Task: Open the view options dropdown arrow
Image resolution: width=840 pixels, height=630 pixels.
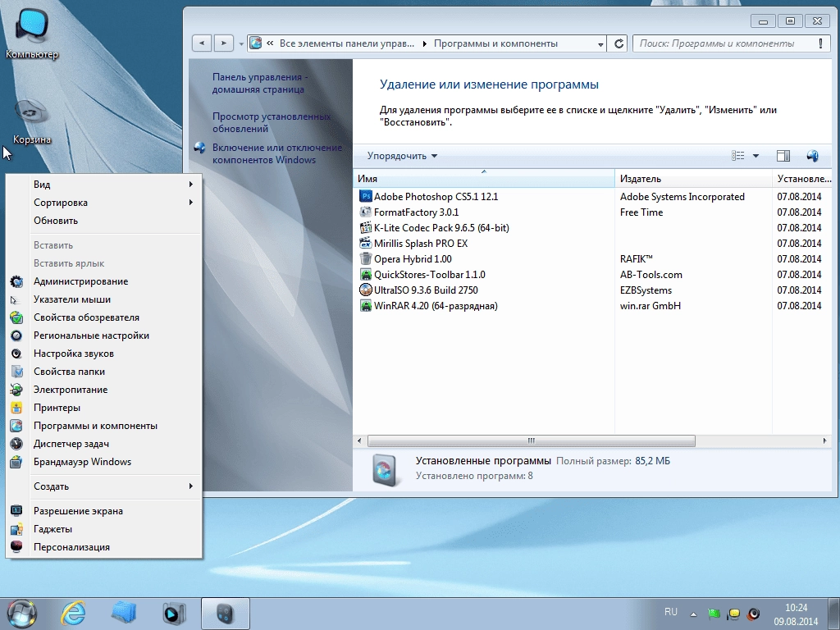Action: tap(756, 156)
